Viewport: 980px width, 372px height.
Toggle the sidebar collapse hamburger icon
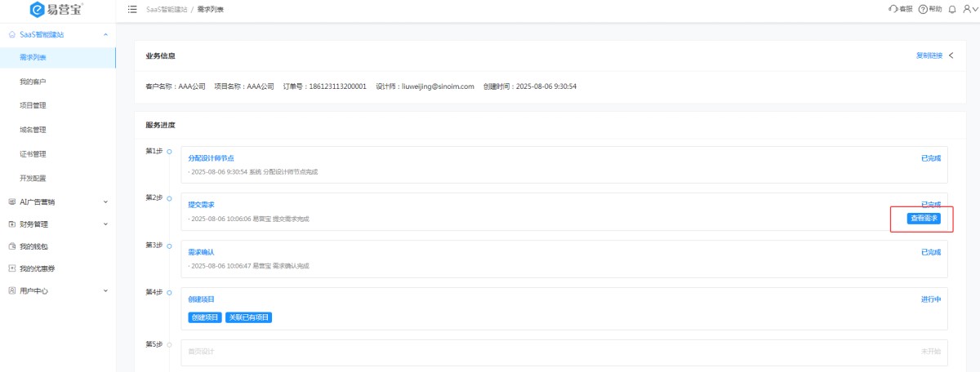click(132, 9)
